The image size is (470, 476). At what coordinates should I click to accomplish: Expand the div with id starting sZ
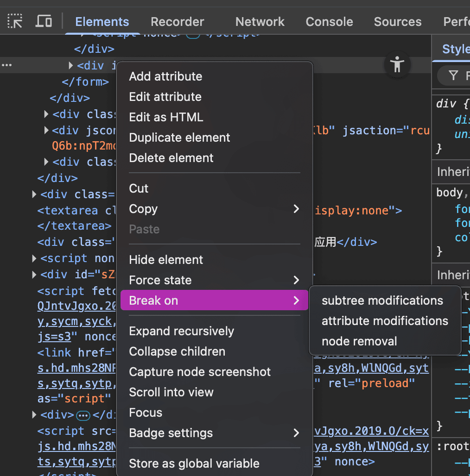click(x=34, y=275)
